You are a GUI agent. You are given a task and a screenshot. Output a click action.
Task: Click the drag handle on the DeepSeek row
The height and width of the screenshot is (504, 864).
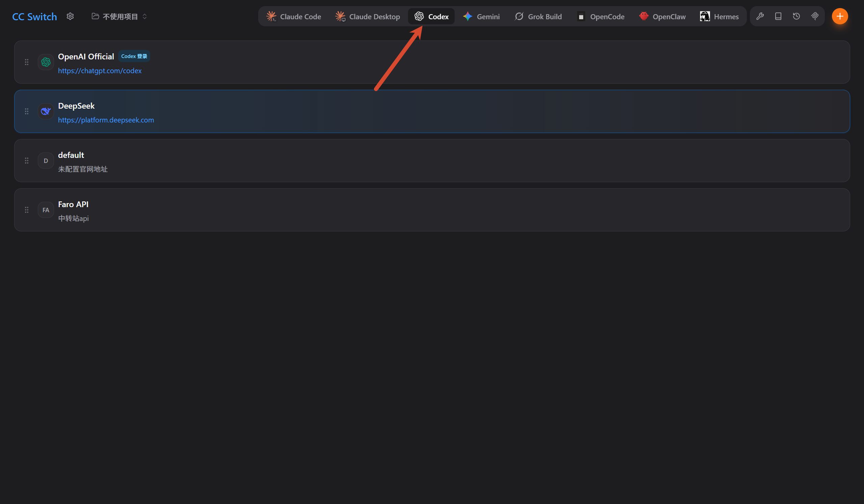[27, 111]
